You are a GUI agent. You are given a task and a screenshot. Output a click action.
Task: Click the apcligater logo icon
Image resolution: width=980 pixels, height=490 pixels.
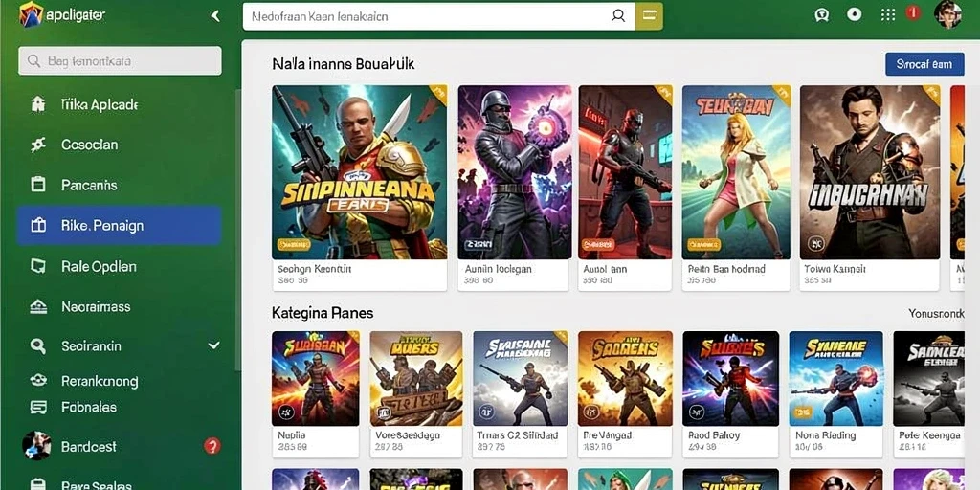pos(31,14)
